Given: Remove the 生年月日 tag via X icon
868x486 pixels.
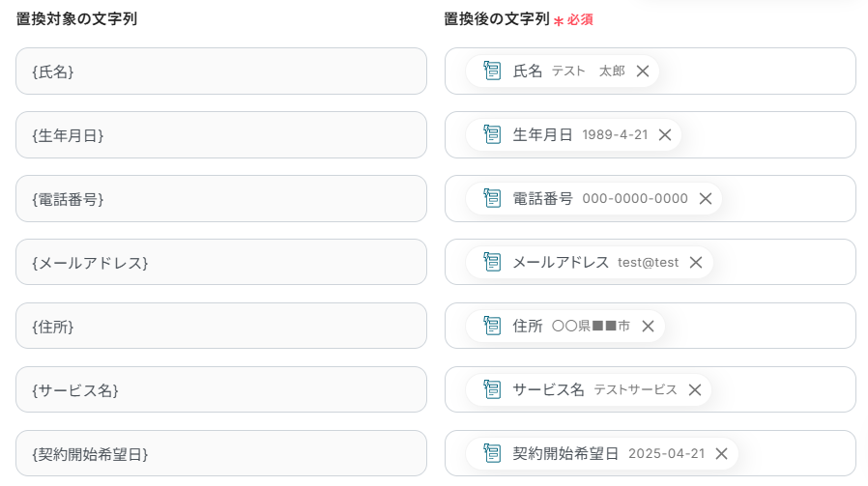Looking at the screenshot, I should 665,134.
